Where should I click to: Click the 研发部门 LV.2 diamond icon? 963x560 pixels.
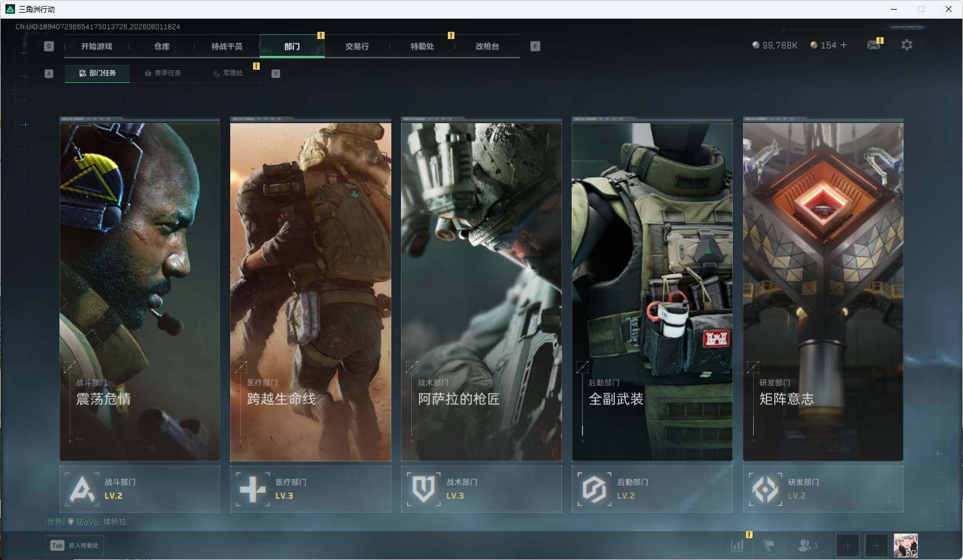click(x=765, y=489)
